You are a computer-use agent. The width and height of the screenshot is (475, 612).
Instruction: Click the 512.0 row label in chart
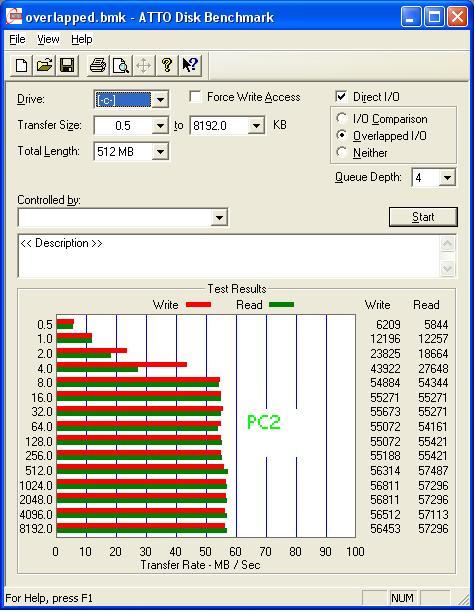tap(39, 471)
